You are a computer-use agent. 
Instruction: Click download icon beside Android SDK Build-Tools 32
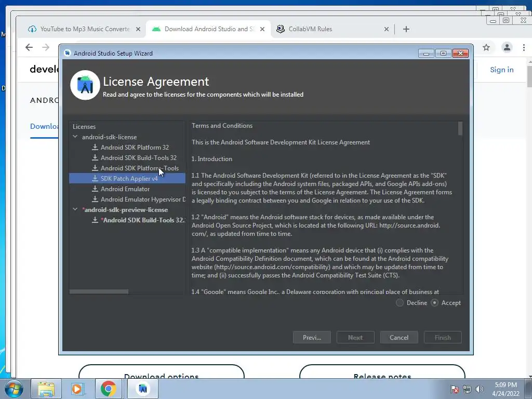[95, 158]
